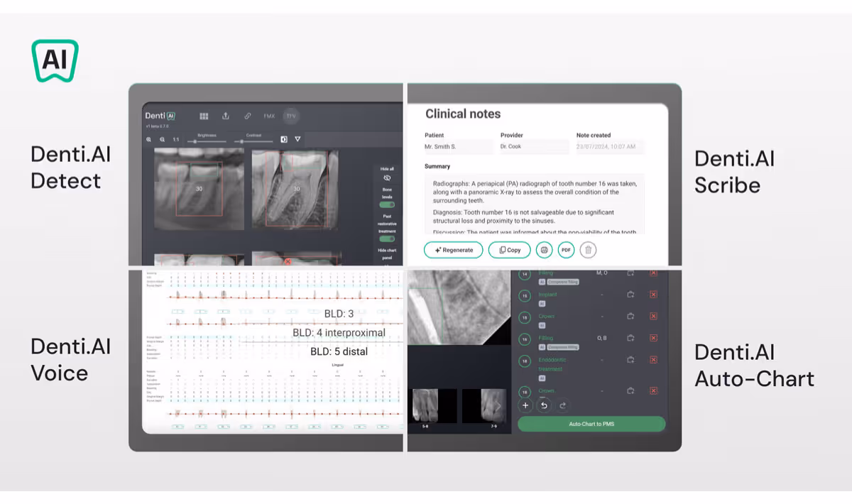Click the AI tag under Implant
852x504 pixels.
(542, 303)
